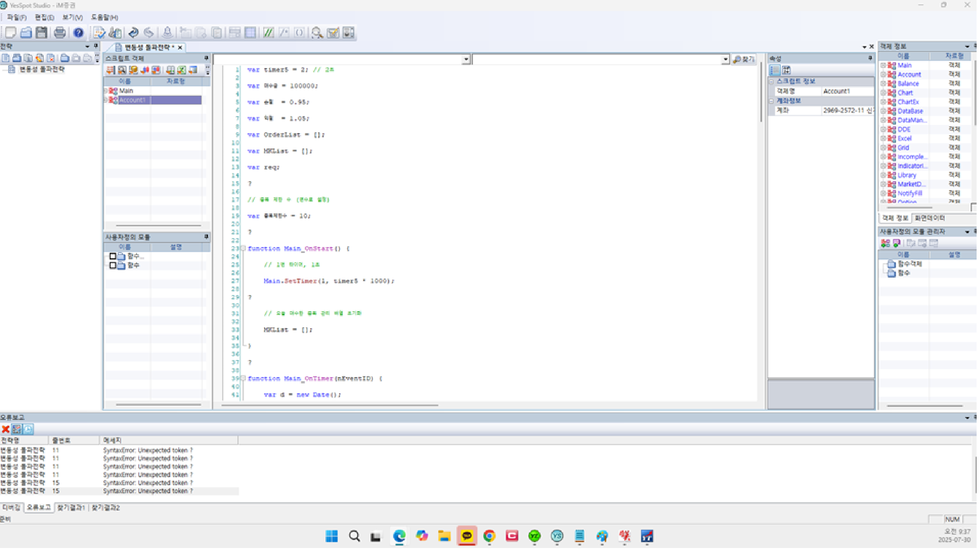Click the Print toolbar icon
This screenshot has width=980, height=551.
[x=60, y=33]
